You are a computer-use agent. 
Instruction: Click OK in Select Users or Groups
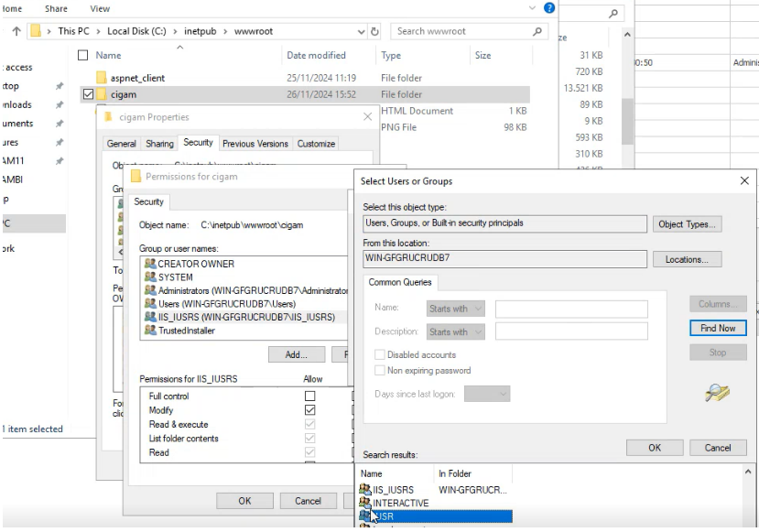(655, 448)
